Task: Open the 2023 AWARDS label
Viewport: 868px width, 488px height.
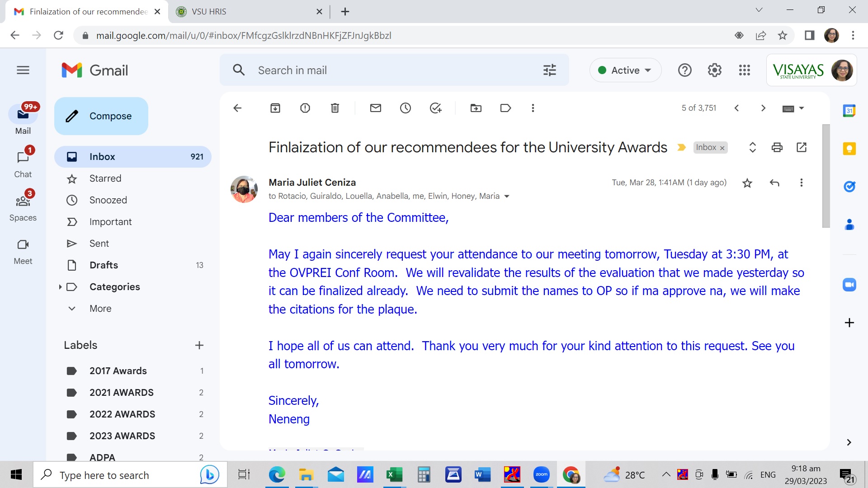Action: pyautogui.click(x=122, y=436)
